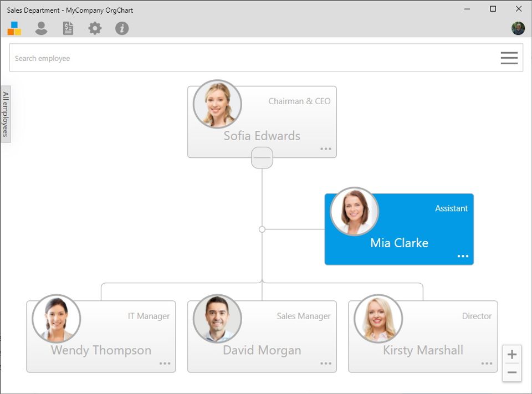532x394 pixels.
Task: Open Wendy Thompson card options dots
Action: coord(165,364)
